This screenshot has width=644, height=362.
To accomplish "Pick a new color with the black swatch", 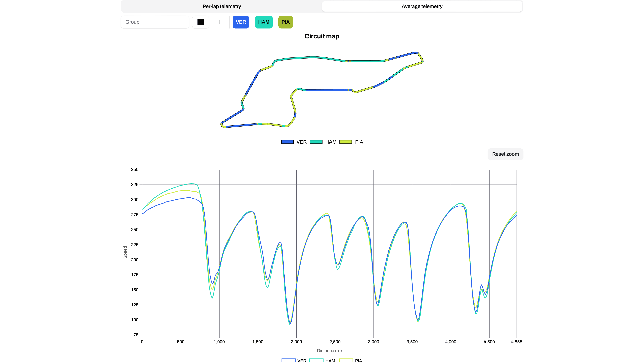I will [201, 22].
